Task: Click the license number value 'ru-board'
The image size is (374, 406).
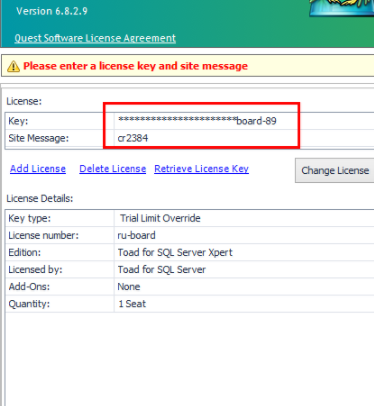Action: (136, 235)
